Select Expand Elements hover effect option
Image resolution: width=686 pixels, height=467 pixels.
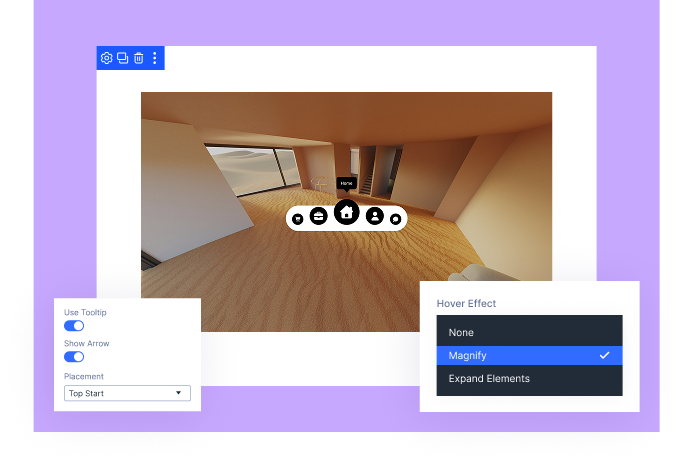(x=529, y=379)
